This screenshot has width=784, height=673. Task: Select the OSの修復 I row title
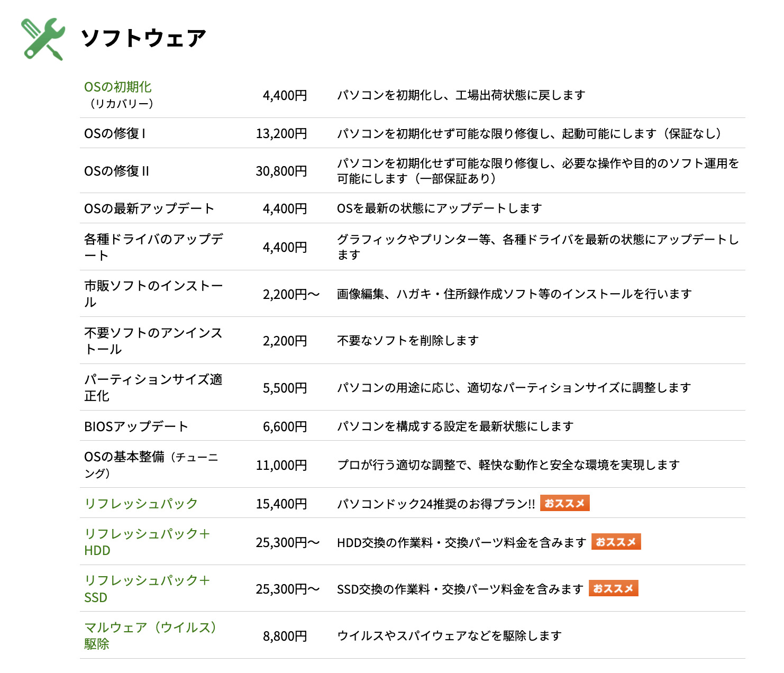click(115, 133)
